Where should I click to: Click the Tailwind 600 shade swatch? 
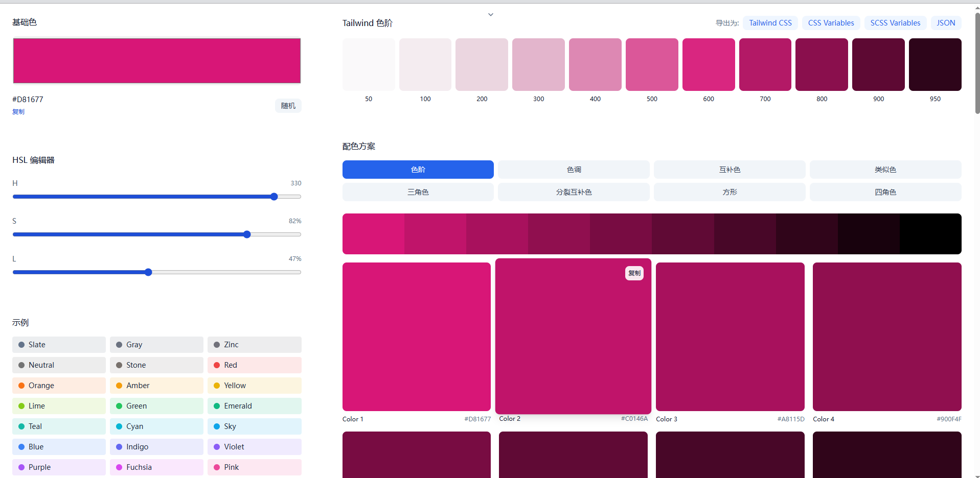tap(708, 65)
